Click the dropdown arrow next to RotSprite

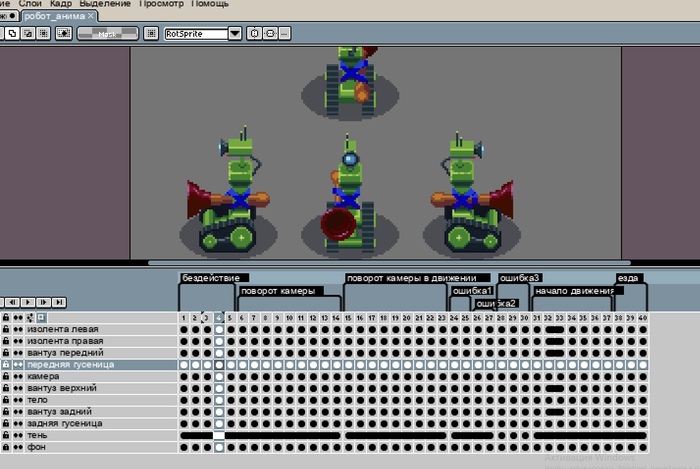(235, 33)
